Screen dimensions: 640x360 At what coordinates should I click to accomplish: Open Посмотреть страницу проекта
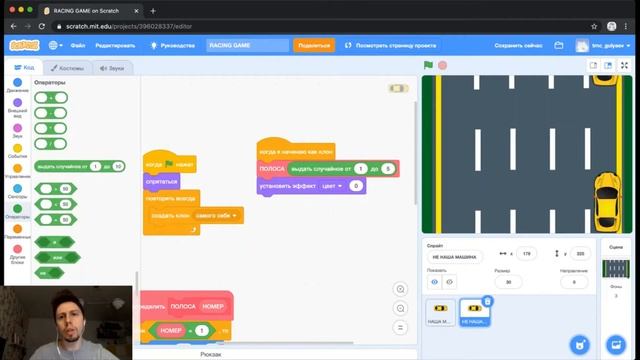point(391,45)
